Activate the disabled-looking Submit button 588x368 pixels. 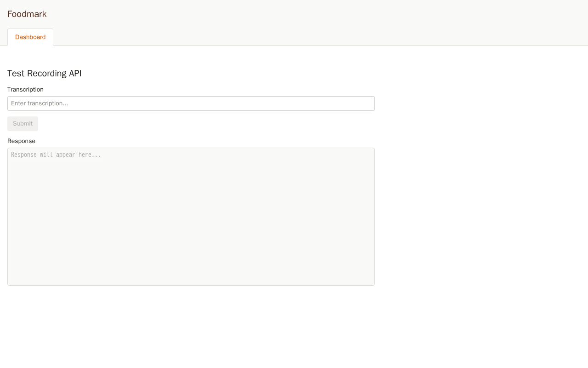(x=23, y=124)
